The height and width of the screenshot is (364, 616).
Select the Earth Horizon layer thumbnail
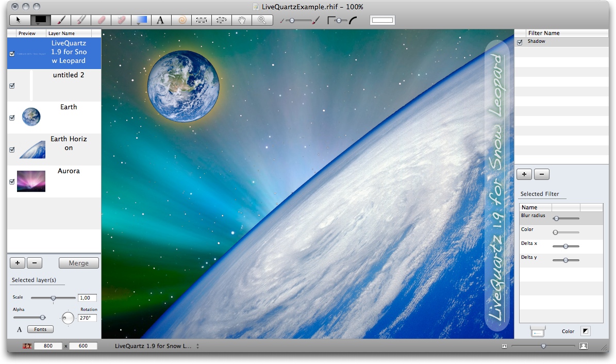point(32,150)
